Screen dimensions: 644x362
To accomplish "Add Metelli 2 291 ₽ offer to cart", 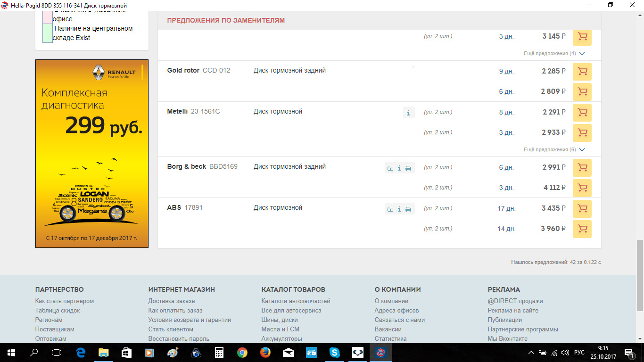I will tap(582, 113).
